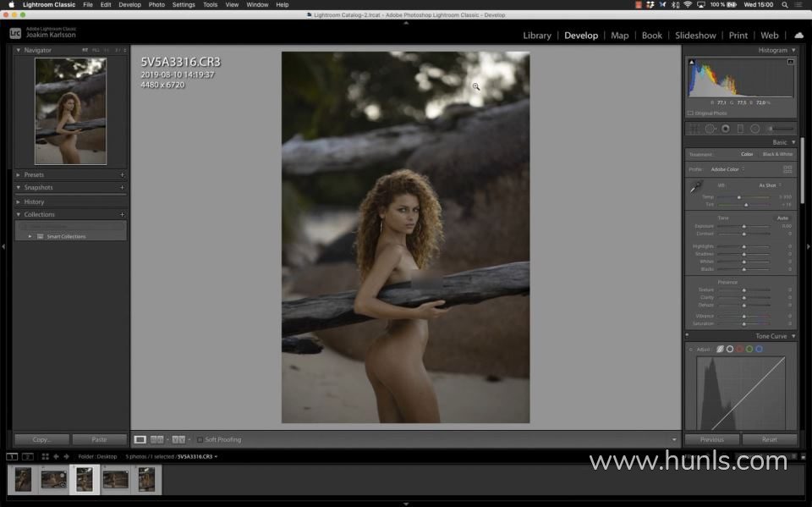
Task: Enable the Soft Proofing checkbox
Action: 200,439
